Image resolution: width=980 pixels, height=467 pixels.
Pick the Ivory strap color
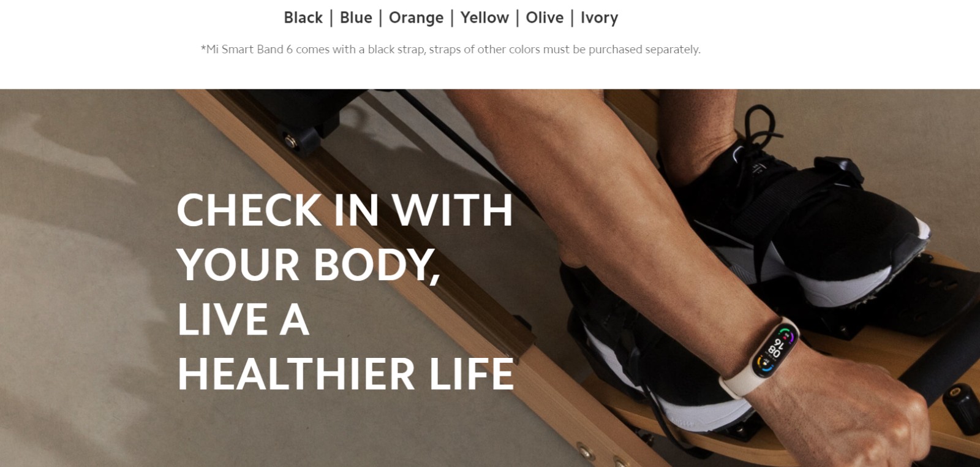coord(599,18)
